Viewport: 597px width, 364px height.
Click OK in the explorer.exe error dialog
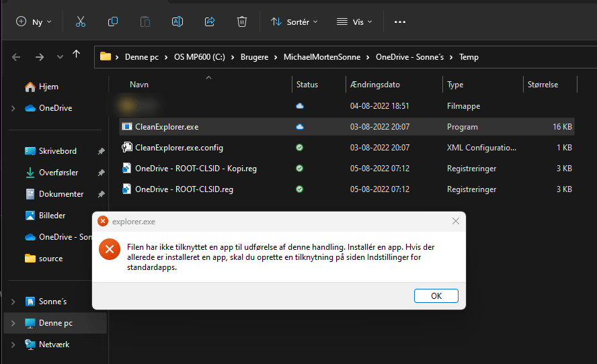[x=436, y=296]
